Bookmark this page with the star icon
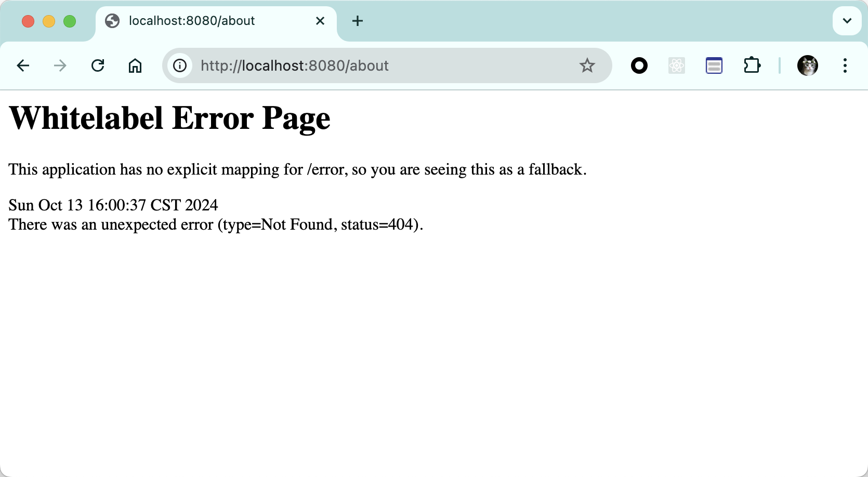868x477 pixels. [587, 65]
